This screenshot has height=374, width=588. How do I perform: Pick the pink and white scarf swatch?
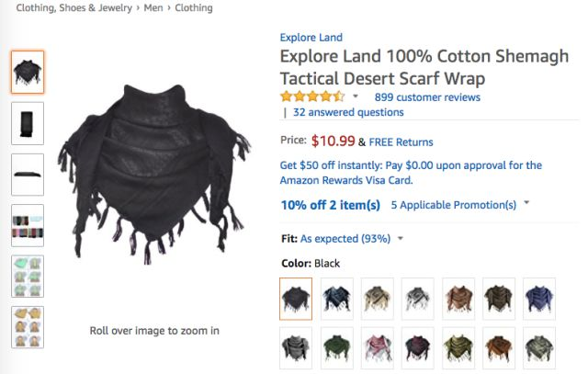(378, 347)
